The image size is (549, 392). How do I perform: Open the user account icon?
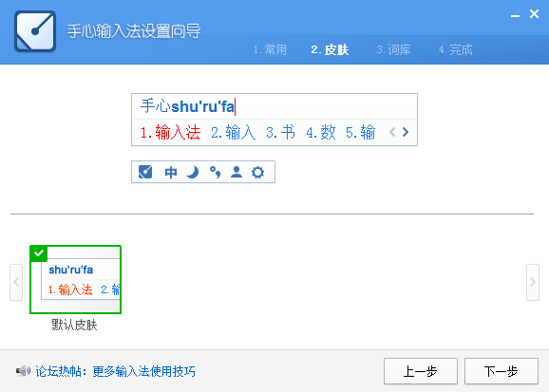pyautogui.click(x=237, y=172)
